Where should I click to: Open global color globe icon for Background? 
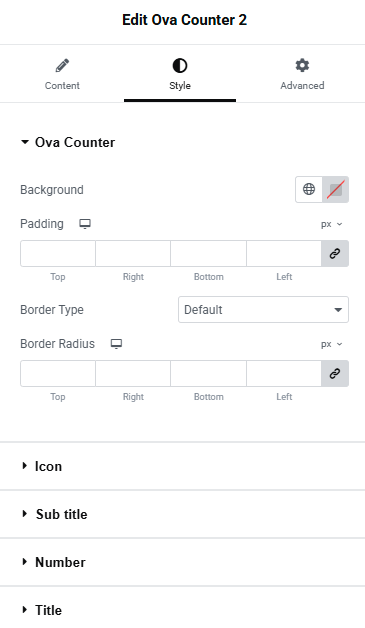click(x=309, y=189)
